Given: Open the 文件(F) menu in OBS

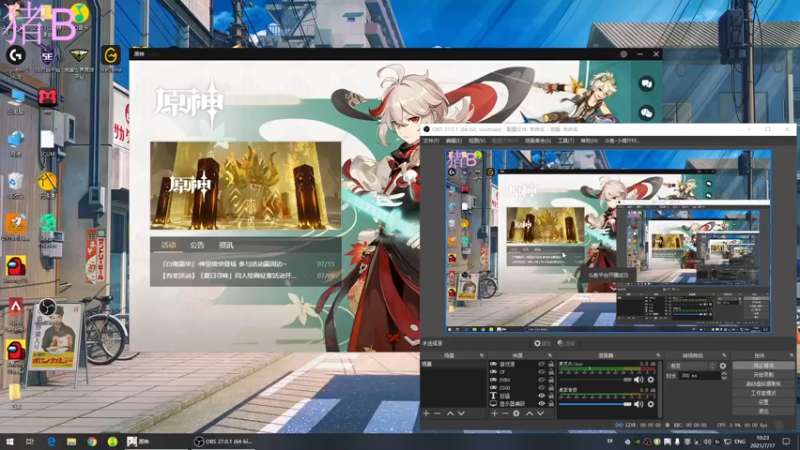Looking at the screenshot, I should pos(431,141).
